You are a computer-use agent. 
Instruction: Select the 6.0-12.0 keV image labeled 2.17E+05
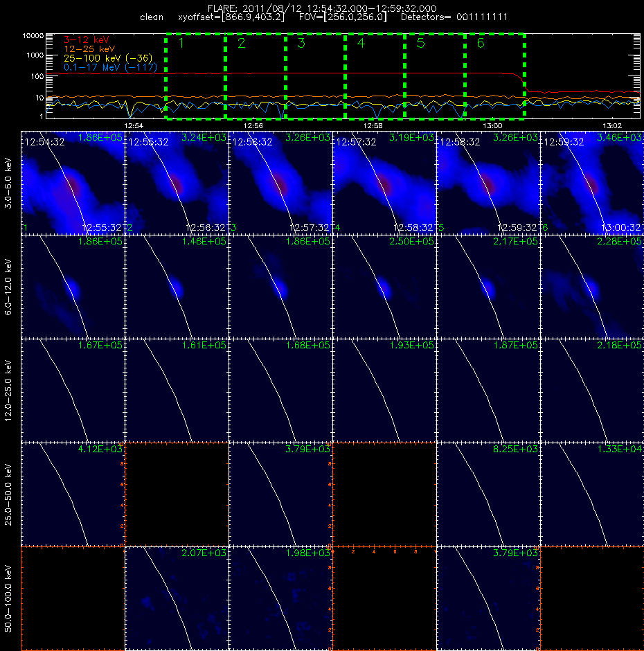[488, 287]
